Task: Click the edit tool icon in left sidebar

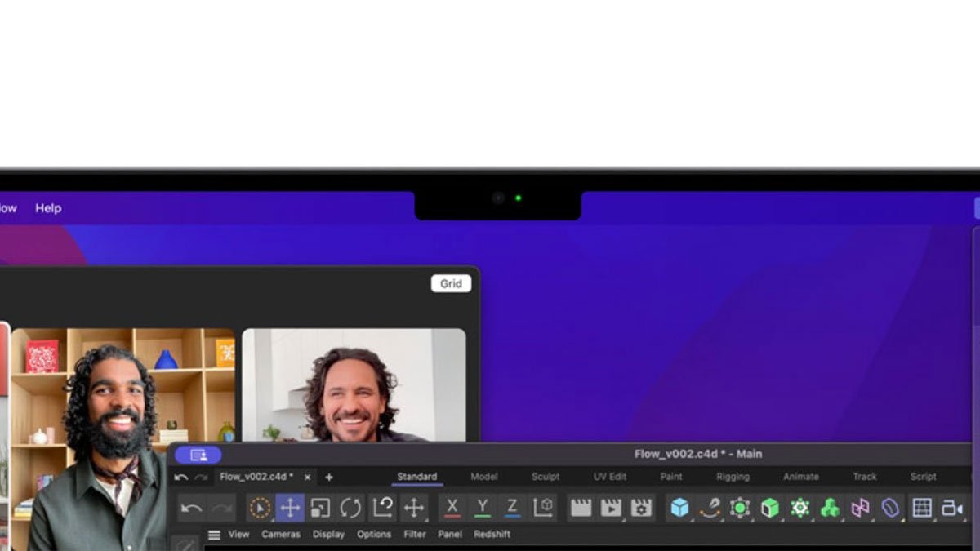Action: click(185, 543)
